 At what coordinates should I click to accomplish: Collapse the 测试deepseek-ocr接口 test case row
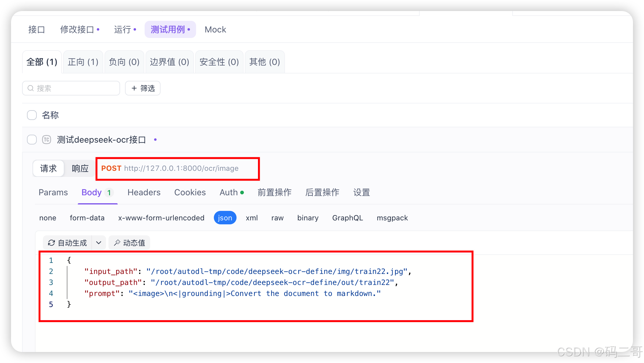(101, 140)
